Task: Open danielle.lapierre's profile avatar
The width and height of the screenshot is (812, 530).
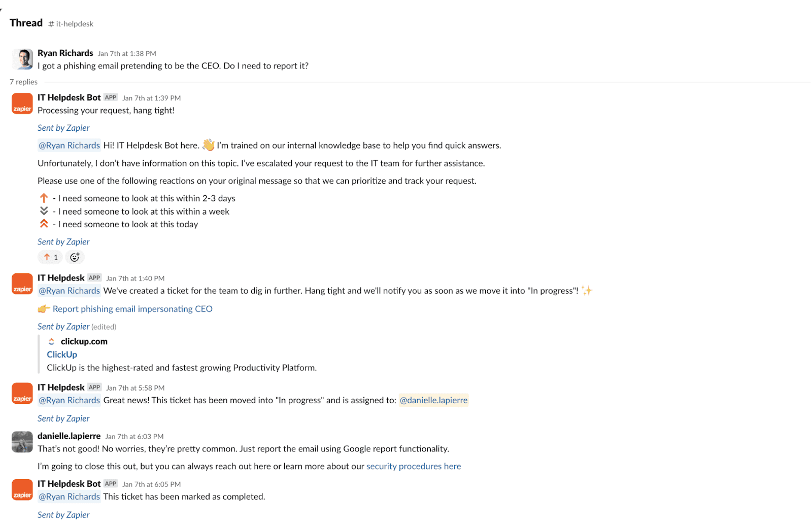Action: tap(22, 442)
